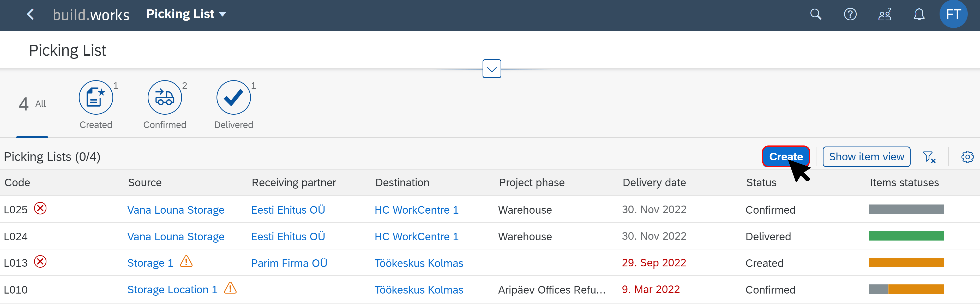980x304 pixels.
Task: Click L010 items status progress bar
Action: click(906, 289)
